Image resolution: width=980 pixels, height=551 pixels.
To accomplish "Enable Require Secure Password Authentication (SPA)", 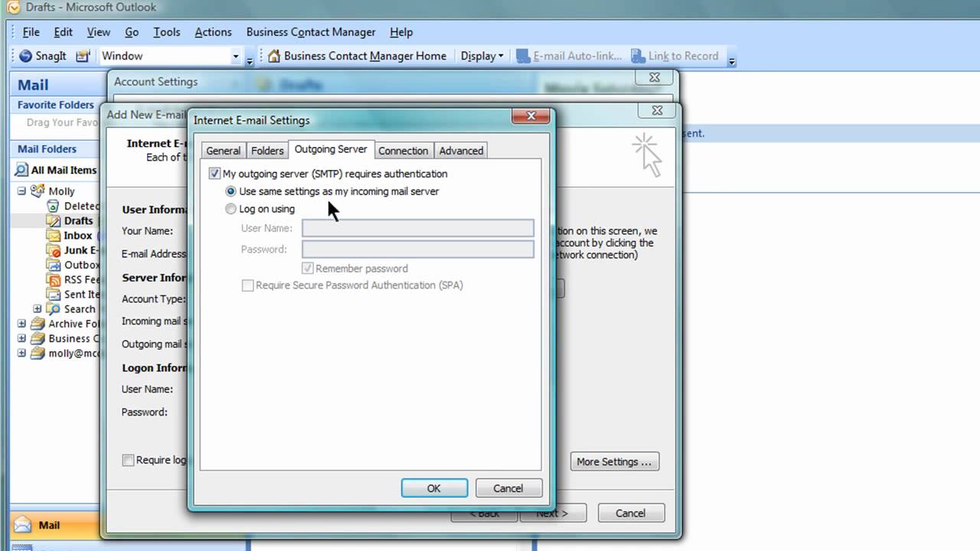I will tap(247, 285).
